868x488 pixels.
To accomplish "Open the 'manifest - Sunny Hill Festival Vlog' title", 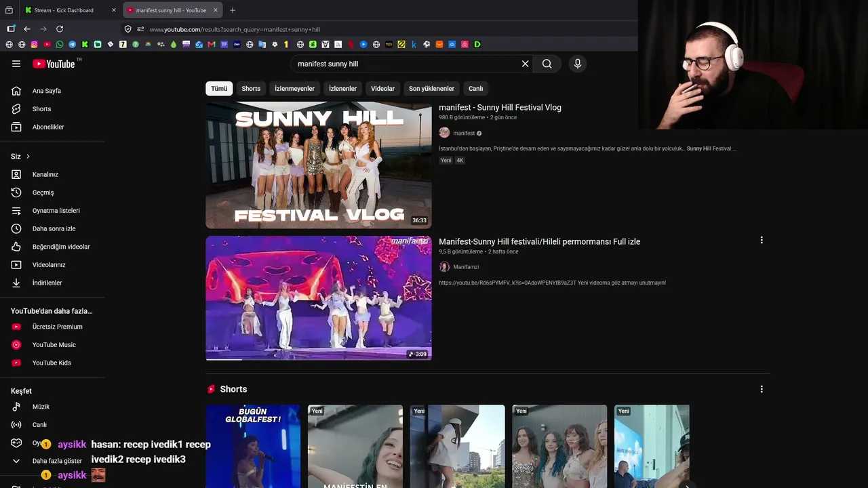I will [x=500, y=108].
